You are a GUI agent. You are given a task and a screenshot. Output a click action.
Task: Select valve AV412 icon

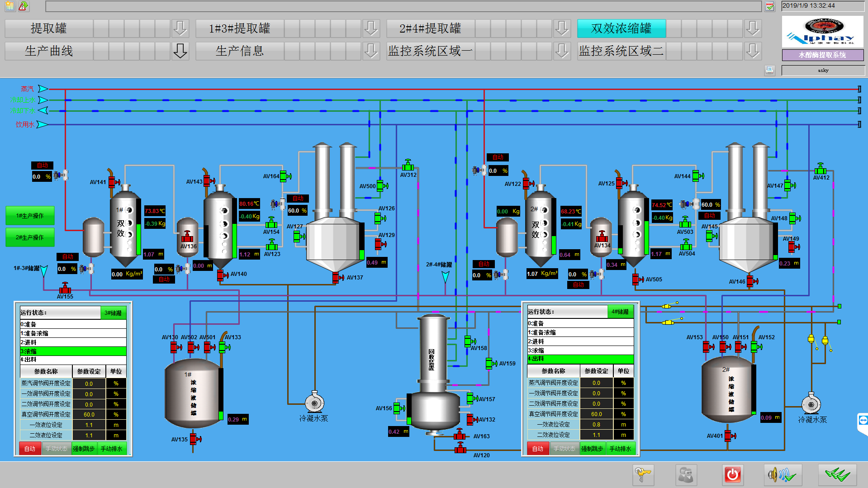pos(821,169)
